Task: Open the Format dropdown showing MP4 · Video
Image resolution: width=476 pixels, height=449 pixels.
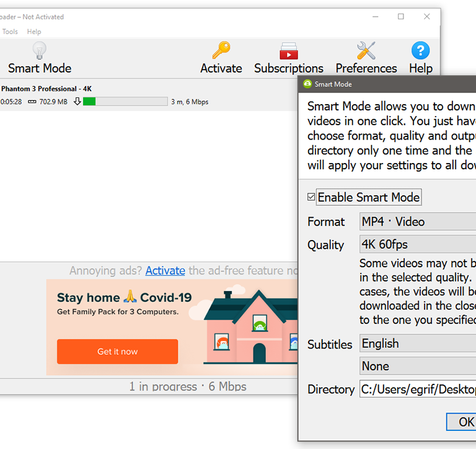Action: (418, 221)
